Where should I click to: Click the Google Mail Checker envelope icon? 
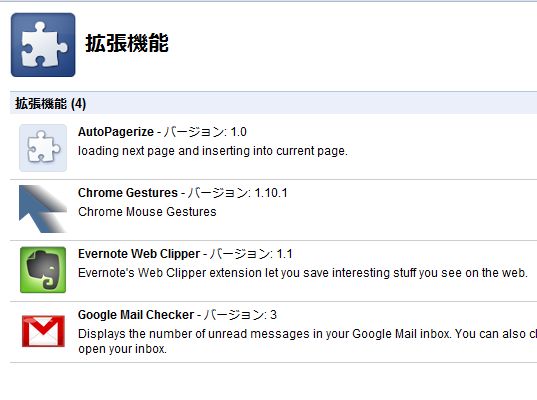click(x=43, y=331)
